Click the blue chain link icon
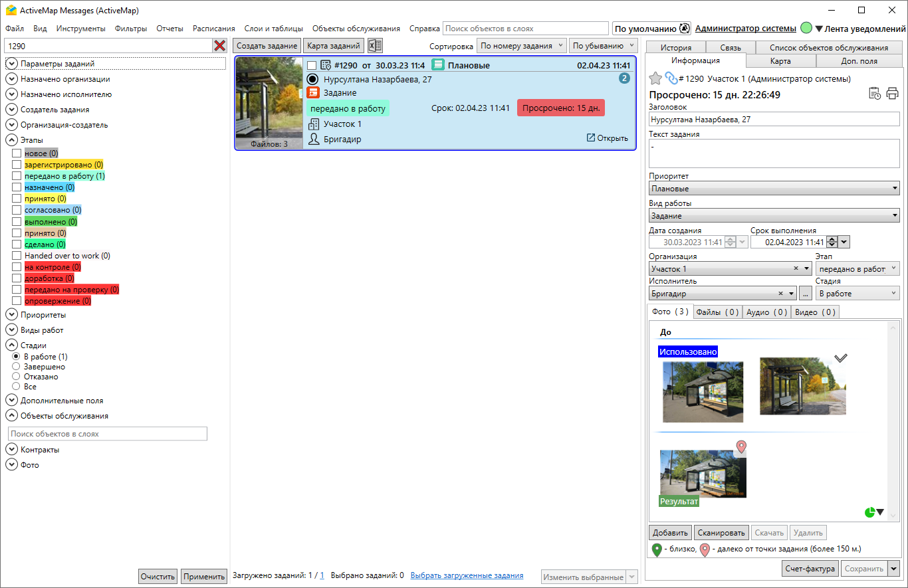The image size is (908, 588). point(671,78)
